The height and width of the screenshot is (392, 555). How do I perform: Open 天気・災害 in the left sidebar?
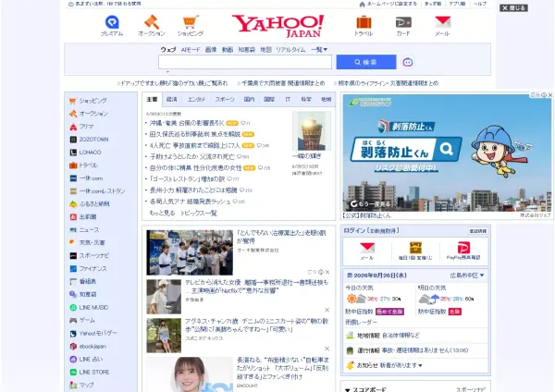87,242
